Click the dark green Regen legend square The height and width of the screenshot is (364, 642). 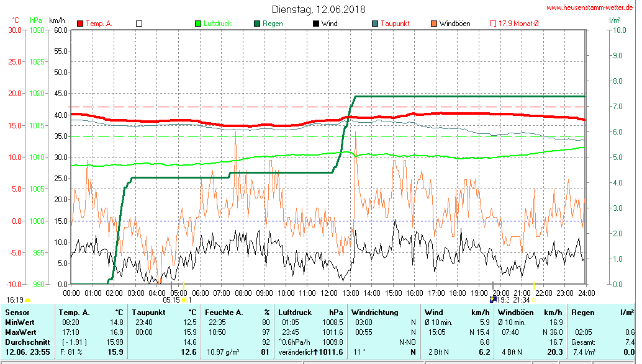pyautogui.click(x=257, y=24)
